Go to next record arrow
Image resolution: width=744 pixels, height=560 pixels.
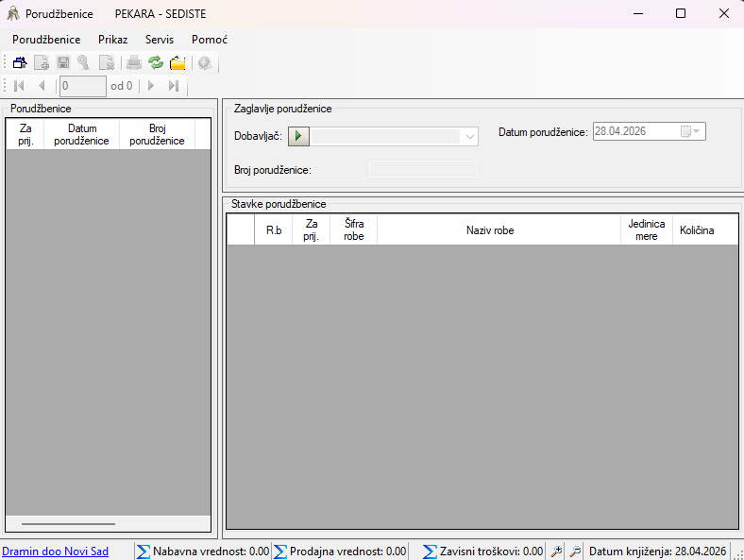151,86
